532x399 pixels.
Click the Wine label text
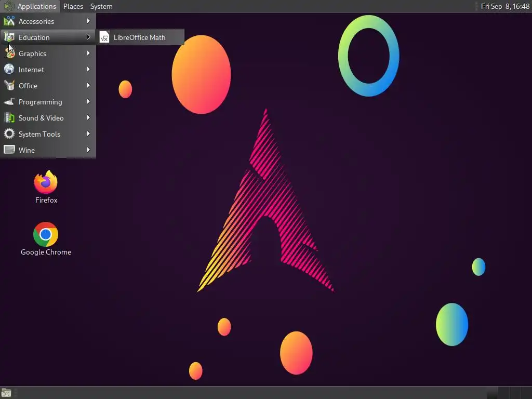click(26, 150)
